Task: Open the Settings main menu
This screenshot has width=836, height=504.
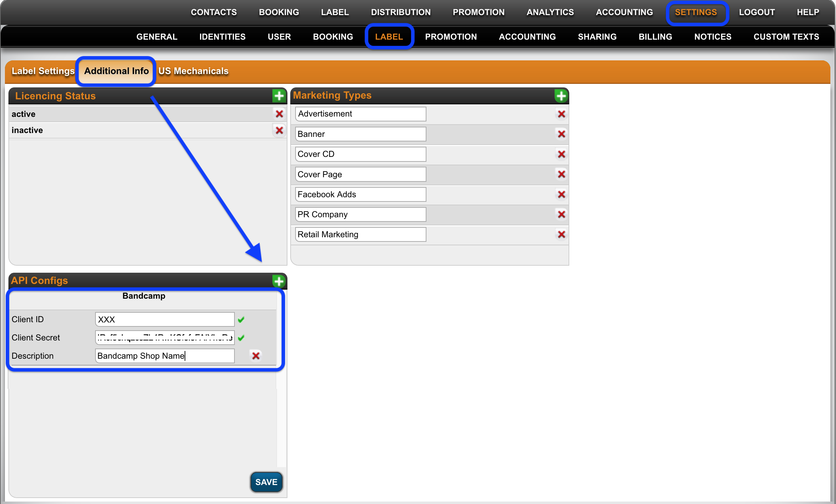Action: tap(696, 12)
